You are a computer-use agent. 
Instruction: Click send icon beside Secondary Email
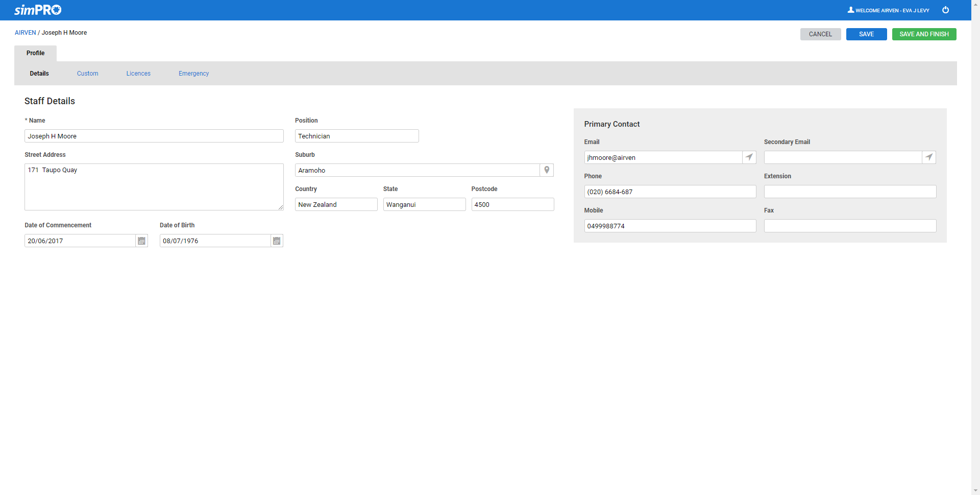click(929, 157)
